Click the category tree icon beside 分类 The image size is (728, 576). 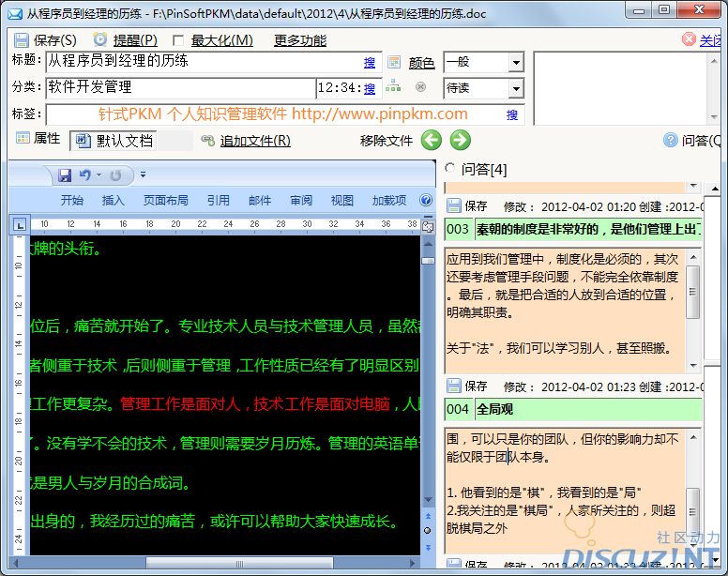(x=393, y=87)
